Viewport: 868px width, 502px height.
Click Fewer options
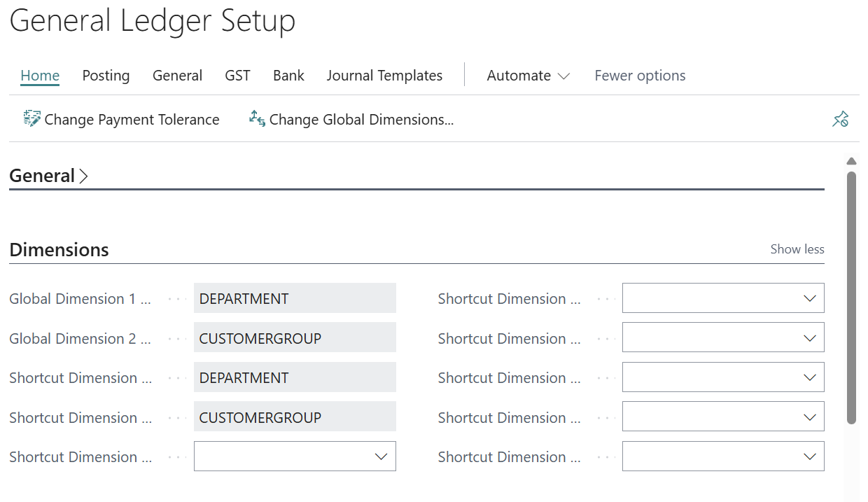click(x=640, y=76)
